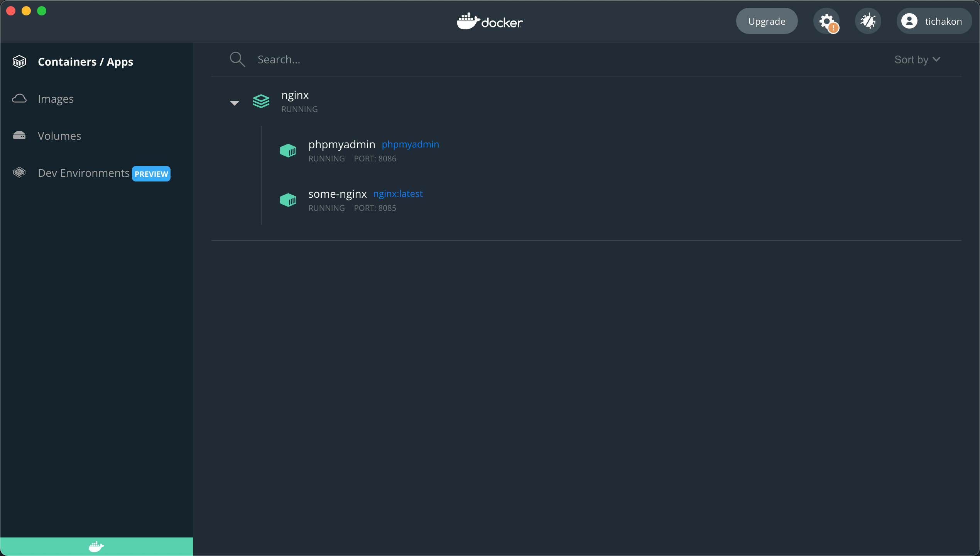Open the nginx:latest image link

398,193
